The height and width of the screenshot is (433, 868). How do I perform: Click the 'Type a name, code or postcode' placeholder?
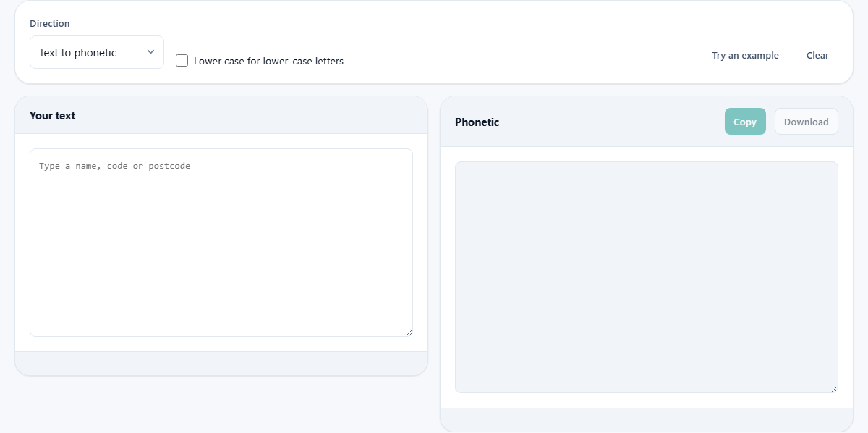(114, 166)
